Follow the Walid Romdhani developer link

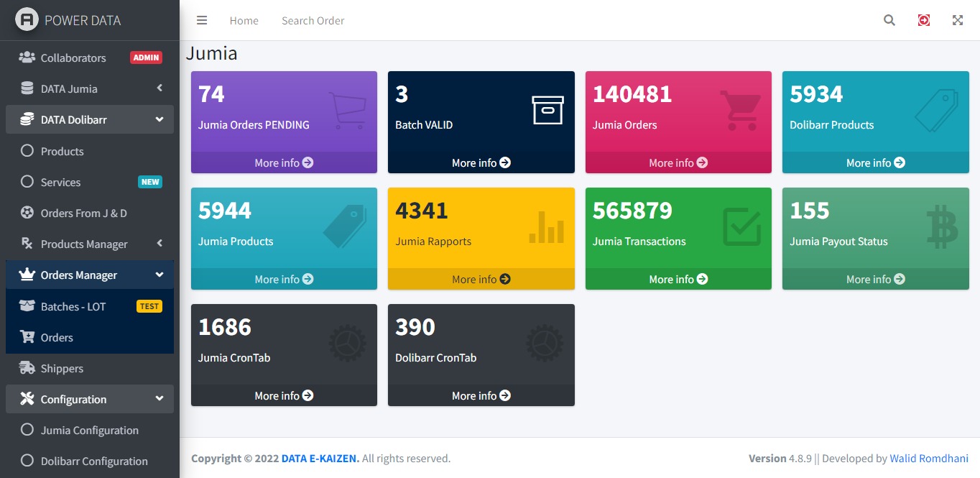[929, 458]
